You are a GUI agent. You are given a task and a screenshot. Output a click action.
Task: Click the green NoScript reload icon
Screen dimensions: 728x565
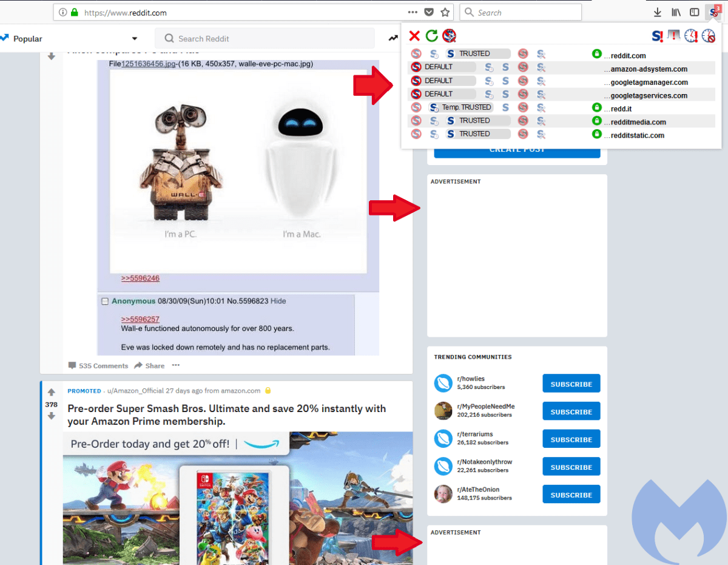[431, 36]
